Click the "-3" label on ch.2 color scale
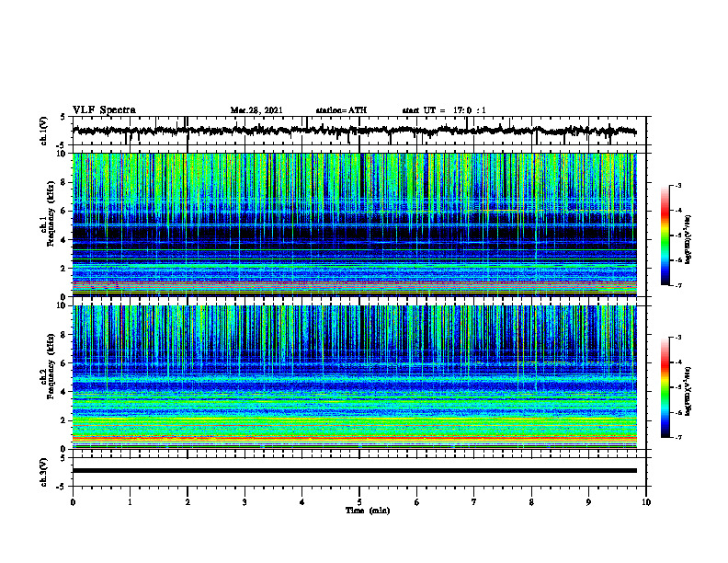The width and height of the screenshot is (728, 563). (678, 338)
